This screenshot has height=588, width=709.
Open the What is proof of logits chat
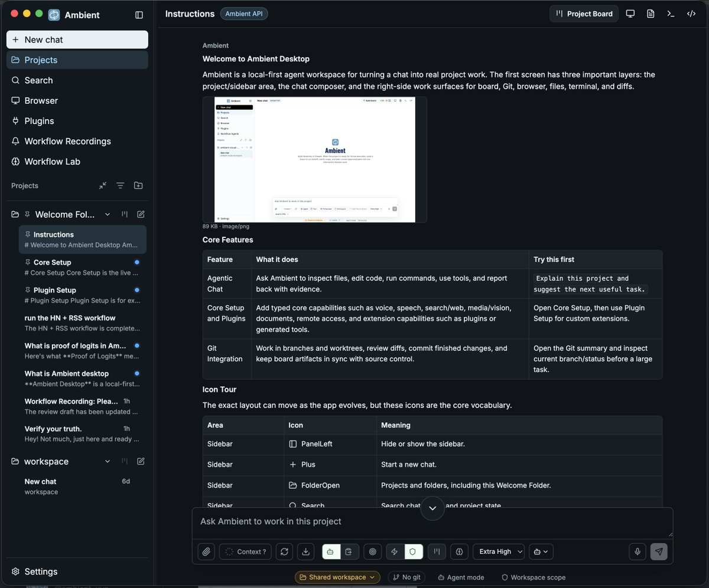point(82,350)
